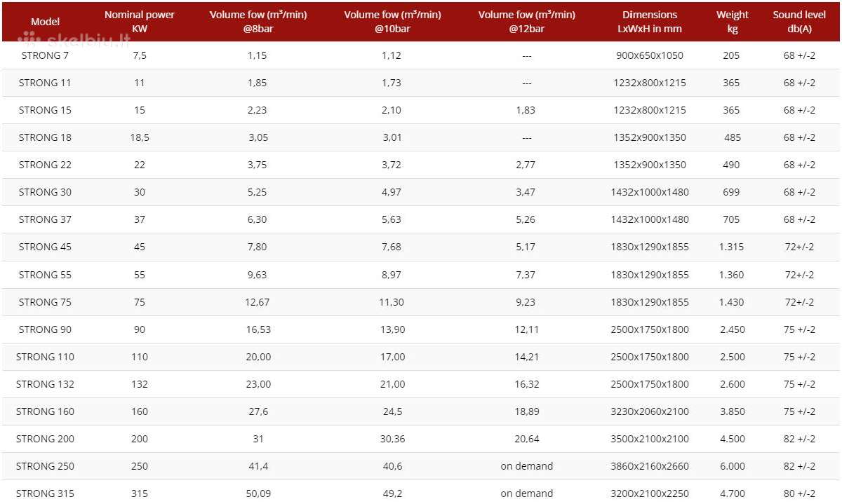Click the 41,4 flow value at 8bar

258,466
